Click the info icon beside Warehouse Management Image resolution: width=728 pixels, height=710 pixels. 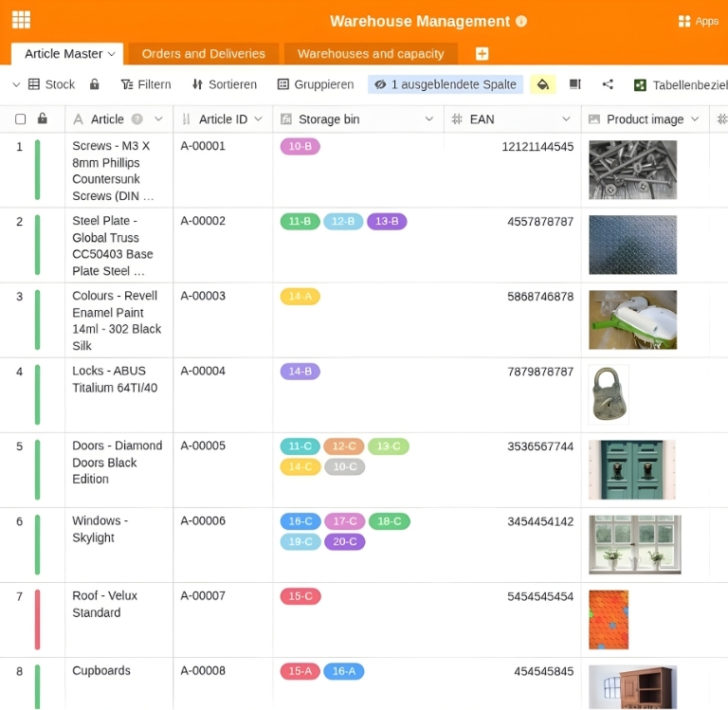521,21
